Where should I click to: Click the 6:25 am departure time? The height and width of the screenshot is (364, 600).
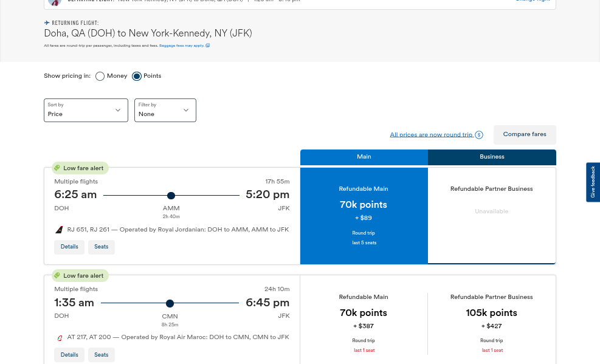[x=75, y=194]
